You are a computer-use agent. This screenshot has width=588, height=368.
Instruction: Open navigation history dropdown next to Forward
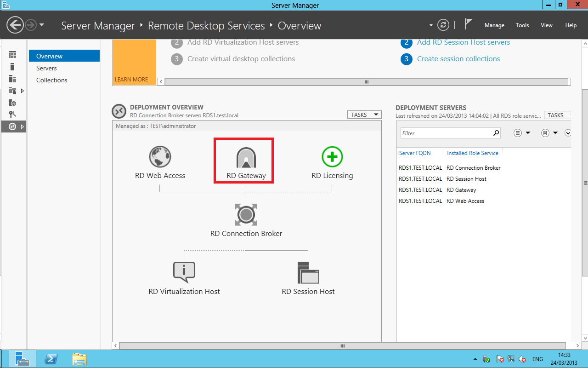tap(42, 25)
